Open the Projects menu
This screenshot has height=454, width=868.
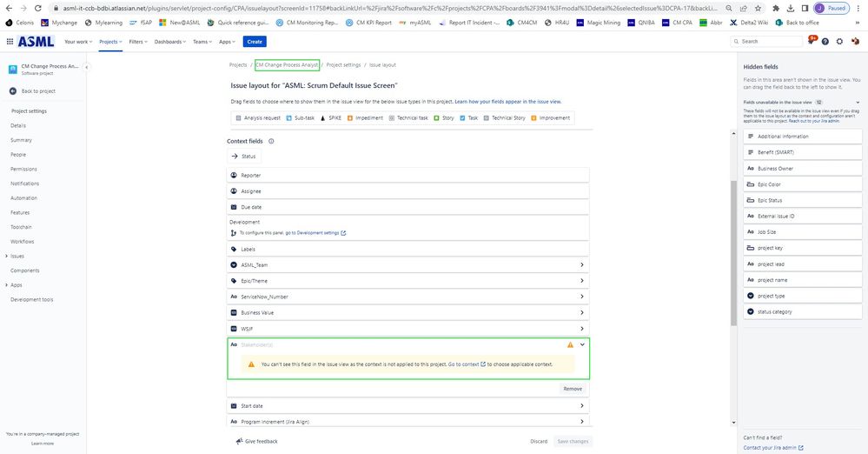(110, 42)
